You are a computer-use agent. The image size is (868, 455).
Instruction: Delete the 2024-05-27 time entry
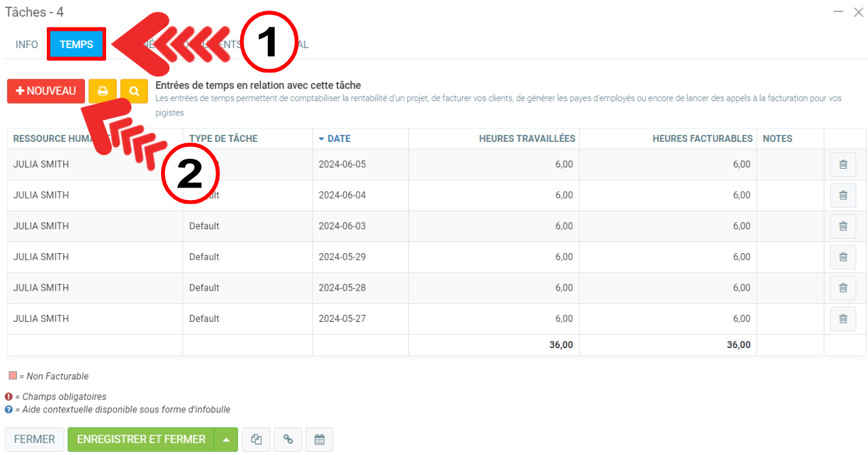pos(842,319)
